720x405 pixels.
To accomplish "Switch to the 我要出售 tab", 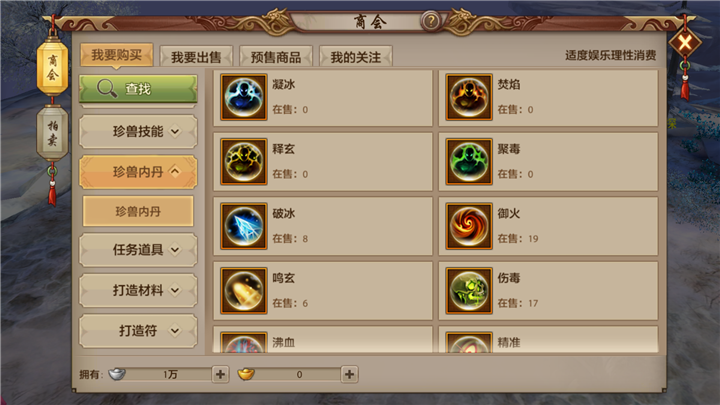I will pos(196,57).
